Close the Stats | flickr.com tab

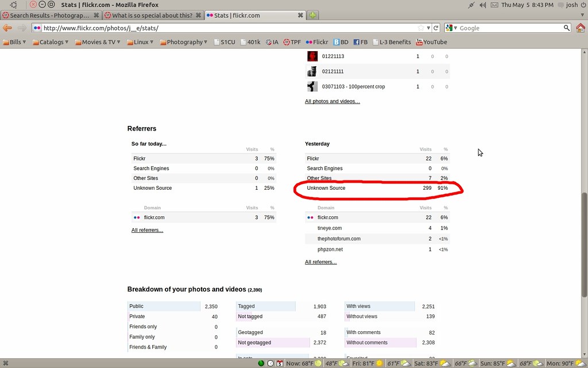(300, 16)
